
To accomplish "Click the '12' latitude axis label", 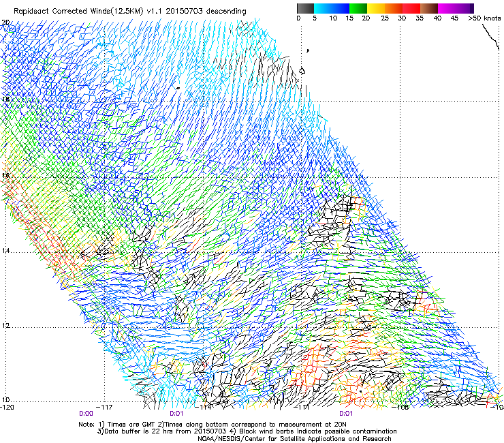I will click(5, 326).
